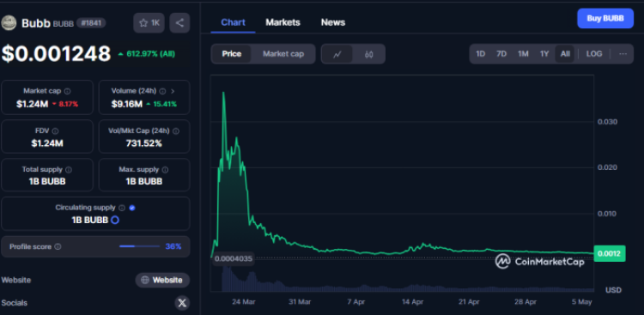Expand Volume (24h) details chevron

[x=173, y=91]
